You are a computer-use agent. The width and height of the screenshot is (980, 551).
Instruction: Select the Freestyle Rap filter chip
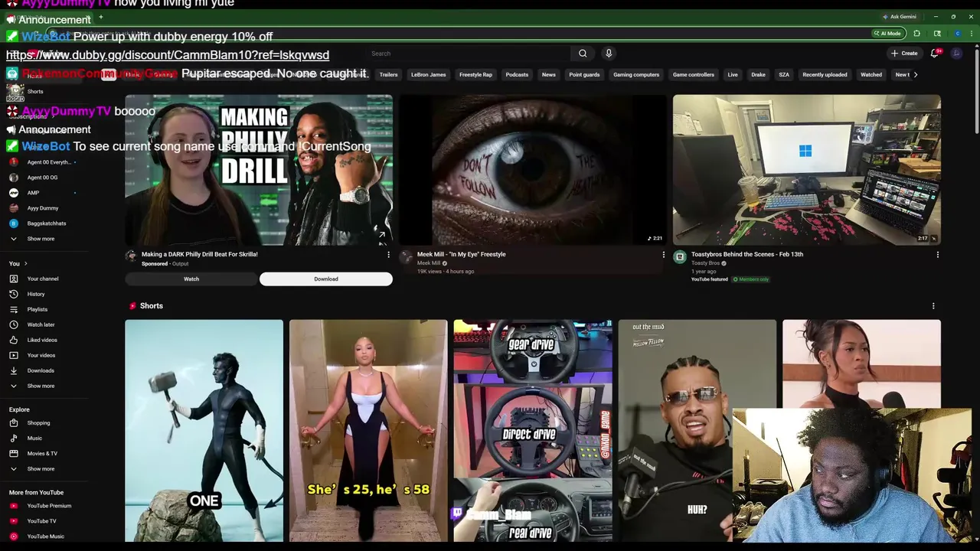(476, 75)
